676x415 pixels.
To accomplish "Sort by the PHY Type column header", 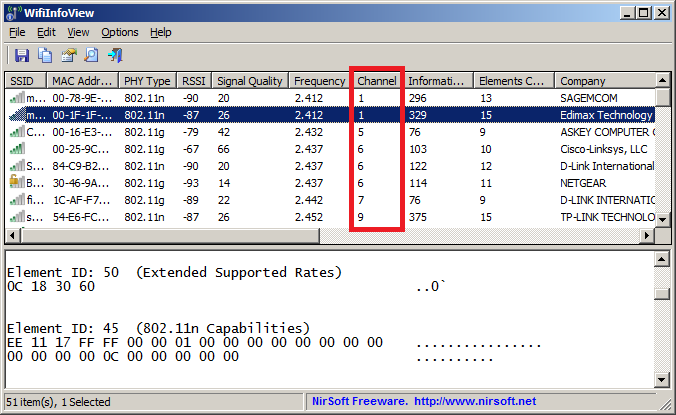I will (x=147, y=81).
